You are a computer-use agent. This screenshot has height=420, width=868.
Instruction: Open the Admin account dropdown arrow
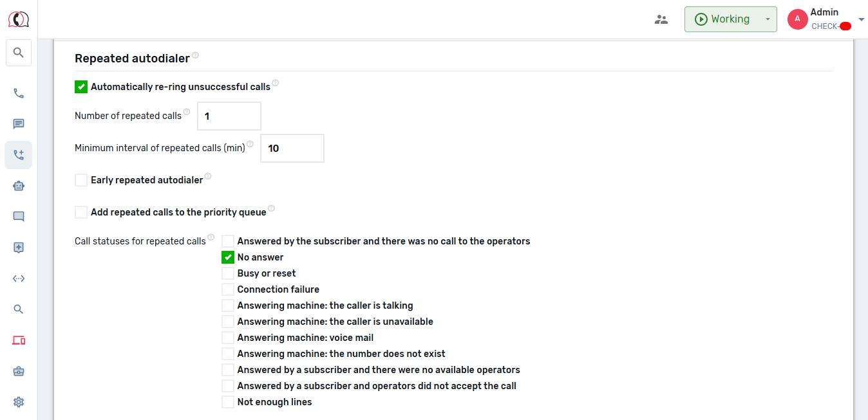(x=862, y=19)
